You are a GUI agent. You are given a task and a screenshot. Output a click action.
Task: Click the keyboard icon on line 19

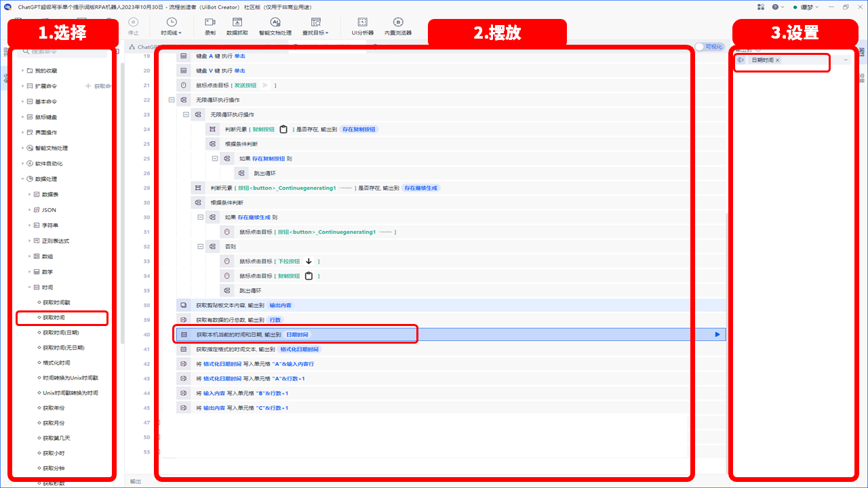[184, 56]
